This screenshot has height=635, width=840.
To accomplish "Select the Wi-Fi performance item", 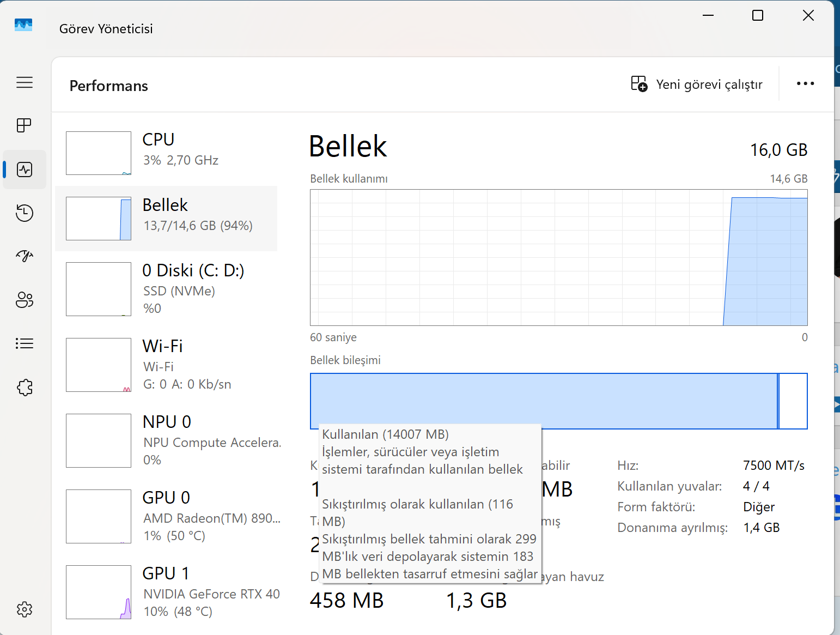I will click(x=166, y=365).
